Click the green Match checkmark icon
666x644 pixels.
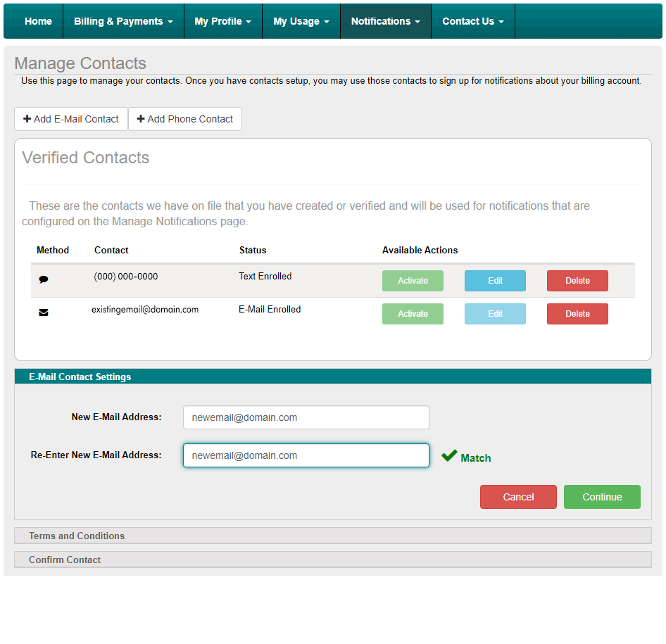(x=449, y=455)
